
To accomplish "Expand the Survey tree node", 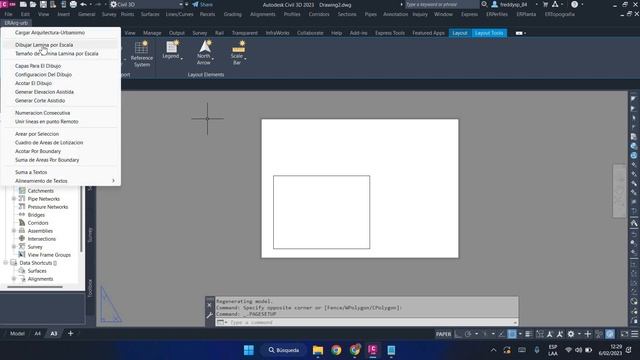I will [14, 247].
